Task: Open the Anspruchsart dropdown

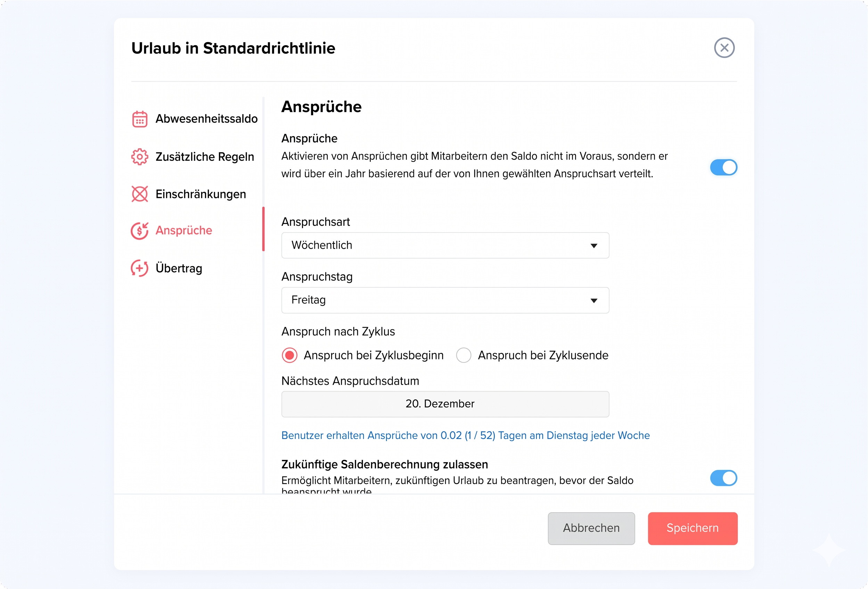Action: 444,246
